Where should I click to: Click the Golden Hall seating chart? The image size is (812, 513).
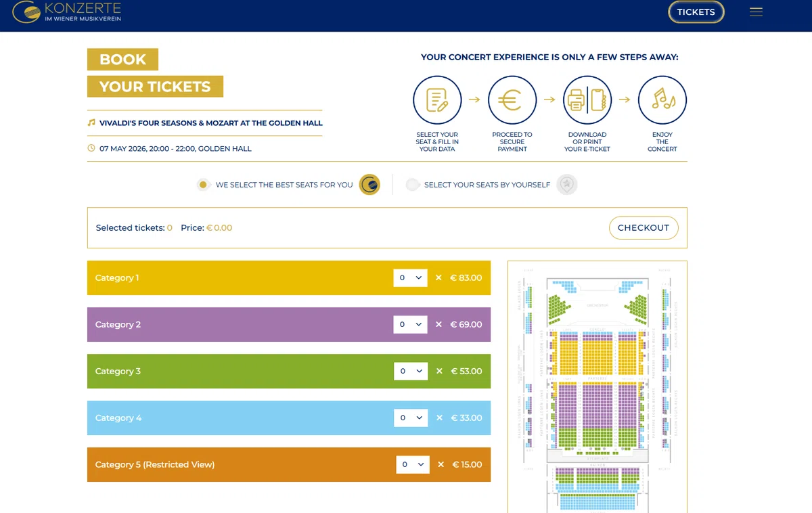pos(597,386)
